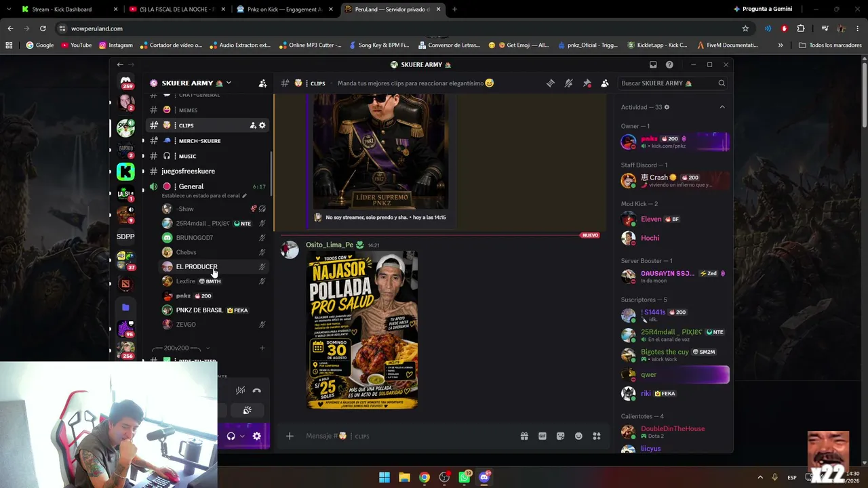Open the juegosfreeskuere channel
Image resolution: width=868 pixels, height=488 pixels.
(208, 171)
